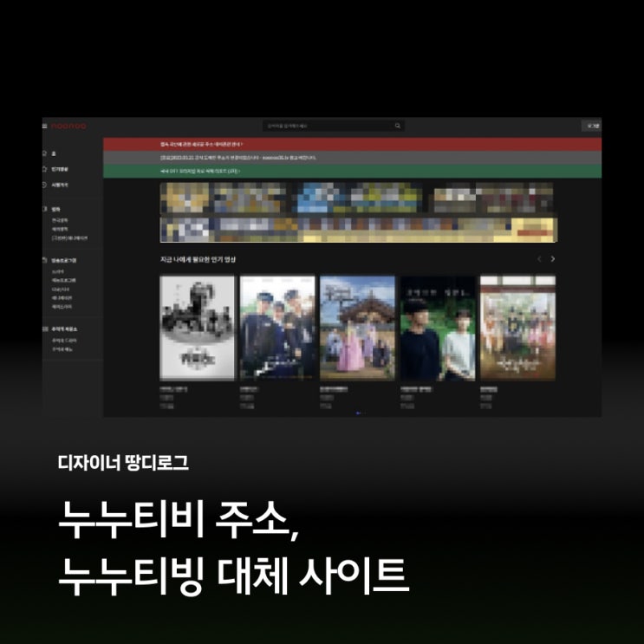Click the movie category icon in sidebar
The width and height of the screenshot is (644, 644).
[44, 209]
